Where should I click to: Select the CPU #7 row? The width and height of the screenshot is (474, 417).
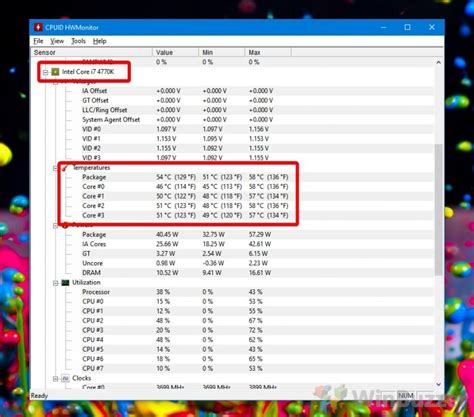click(233, 368)
